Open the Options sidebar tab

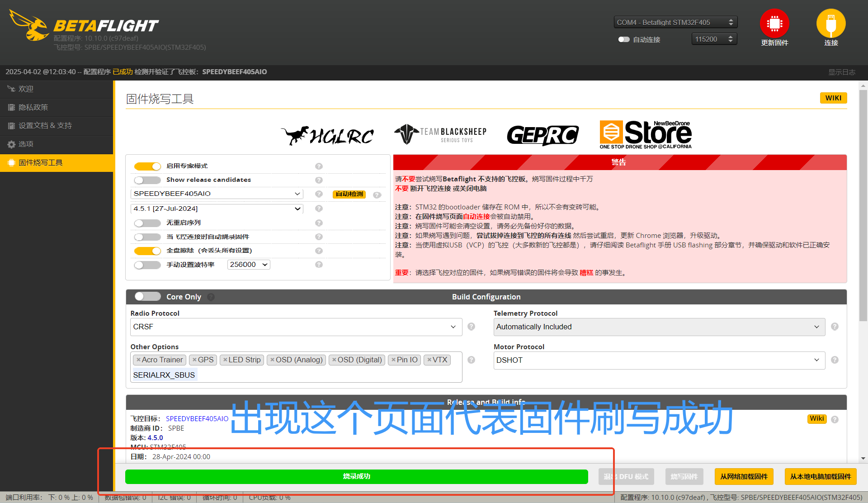click(57, 144)
